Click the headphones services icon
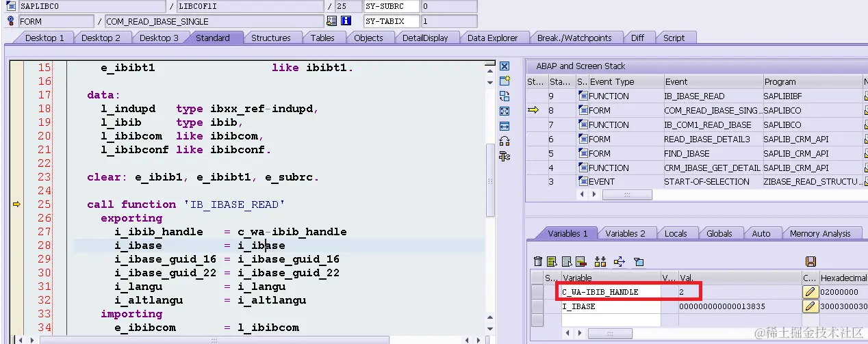Image resolution: width=868 pixels, height=344 pixels. 505,141
